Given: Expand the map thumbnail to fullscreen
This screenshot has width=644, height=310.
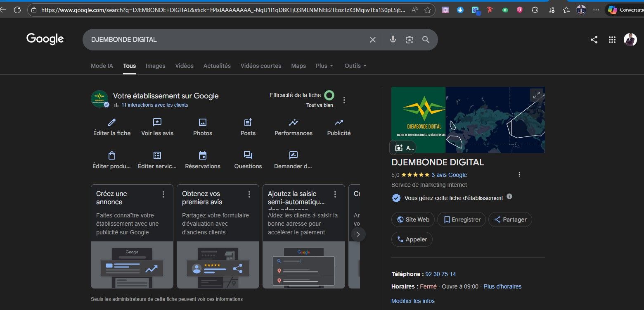Looking at the screenshot, I should [x=537, y=95].
